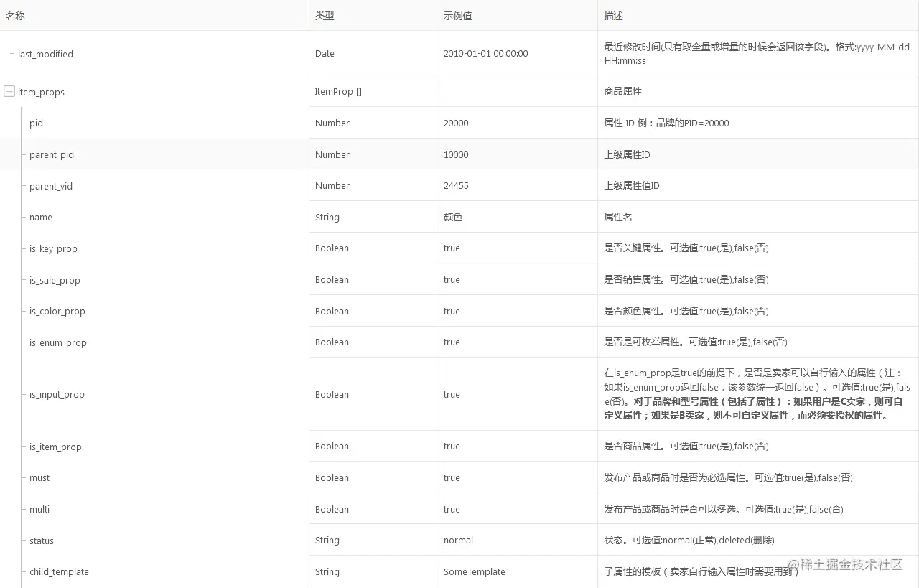The image size is (919, 588).
Task: Collapse the item_props node
Action: pos(9,91)
